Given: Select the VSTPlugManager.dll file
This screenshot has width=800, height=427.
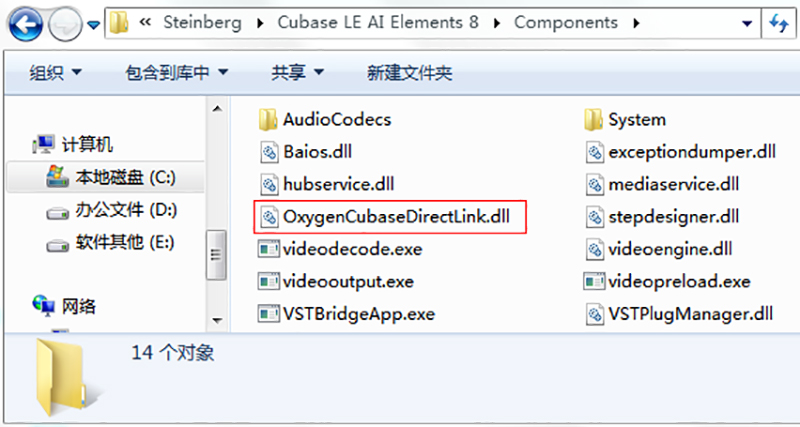Looking at the screenshot, I should (679, 313).
